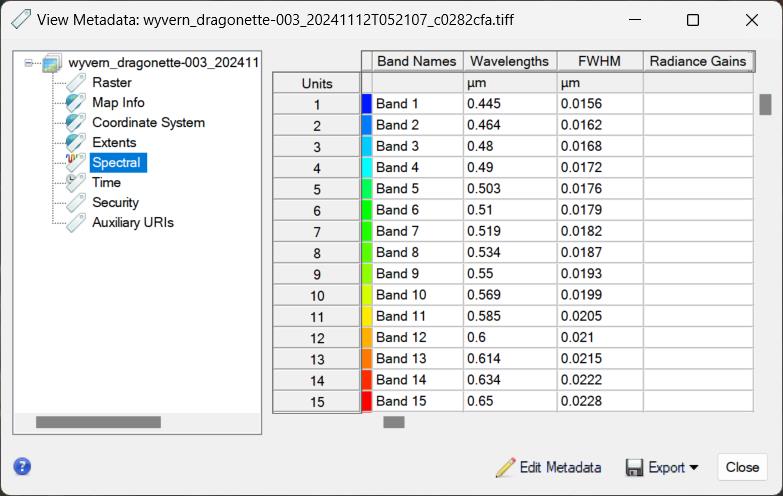Click the Edit Metadata link
Image resolution: width=783 pixels, height=496 pixels.
point(560,468)
